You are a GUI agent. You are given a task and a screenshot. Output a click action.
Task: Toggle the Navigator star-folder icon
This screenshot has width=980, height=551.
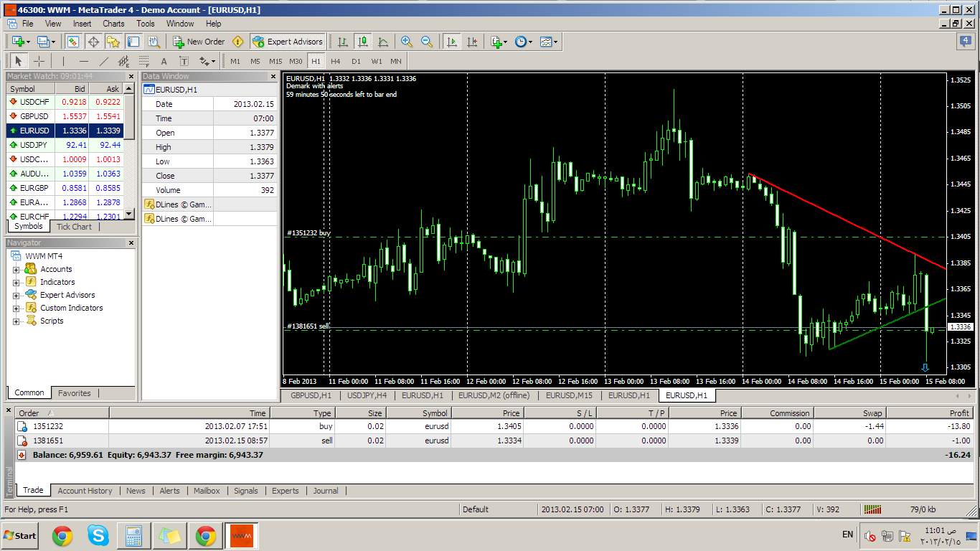pyautogui.click(x=113, y=42)
